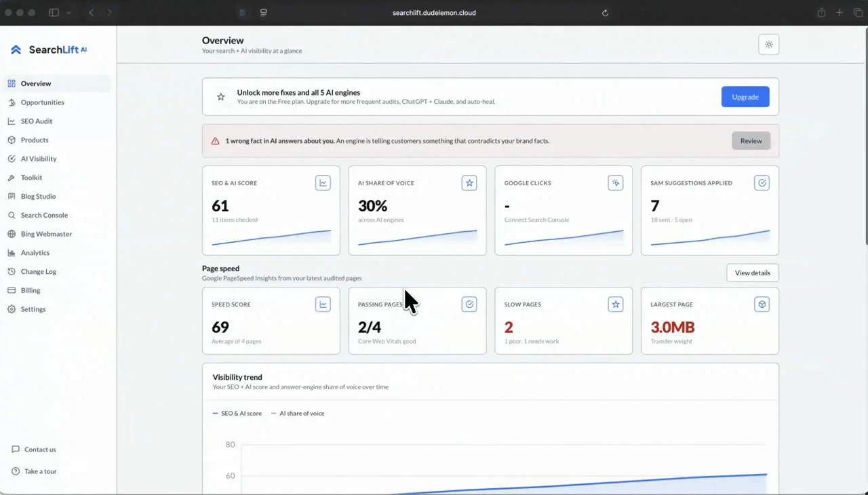This screenshot has height=495, width=868.
Task: Go back in the browser
Action: click(92, 13)
